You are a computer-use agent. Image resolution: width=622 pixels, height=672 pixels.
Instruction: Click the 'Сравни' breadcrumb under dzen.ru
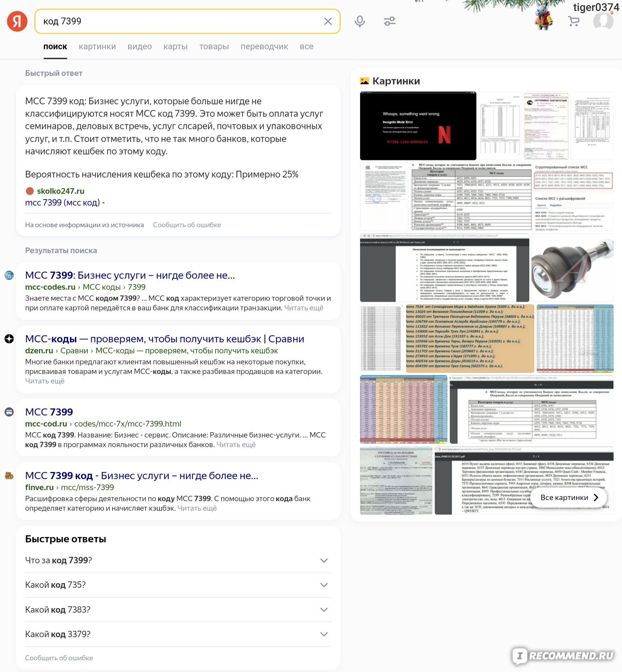74,351
